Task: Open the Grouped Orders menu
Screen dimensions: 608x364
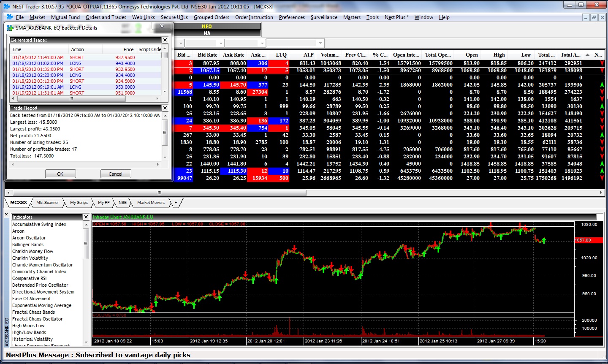Action: click(x=212, y=17)
